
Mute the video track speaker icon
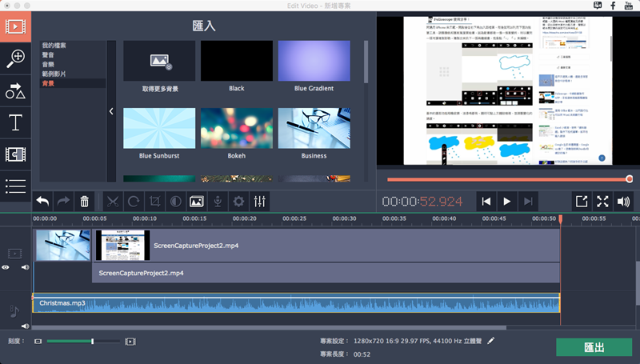tap(25, 268)
